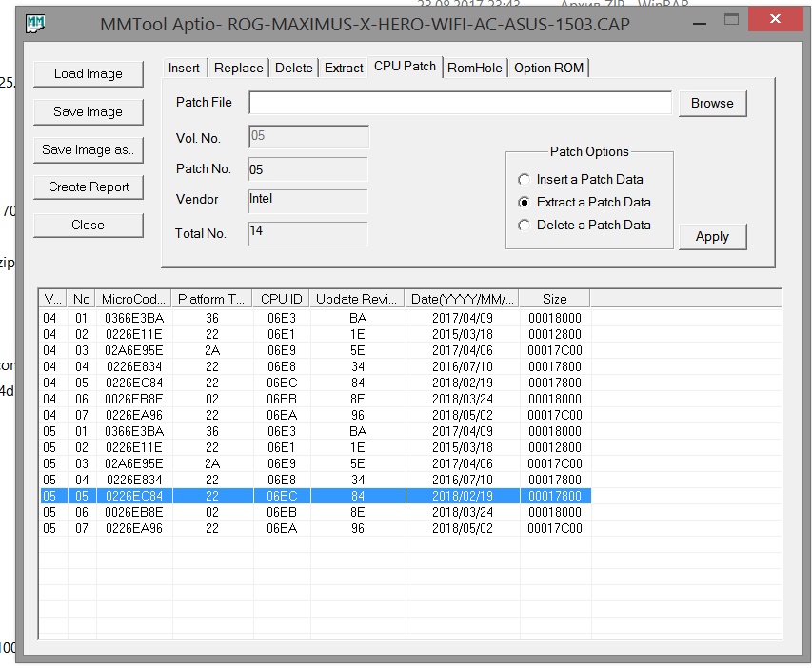The image size is (812, 668).
Task: Select volume 05 row 02A6E95E
Action: 315,463
